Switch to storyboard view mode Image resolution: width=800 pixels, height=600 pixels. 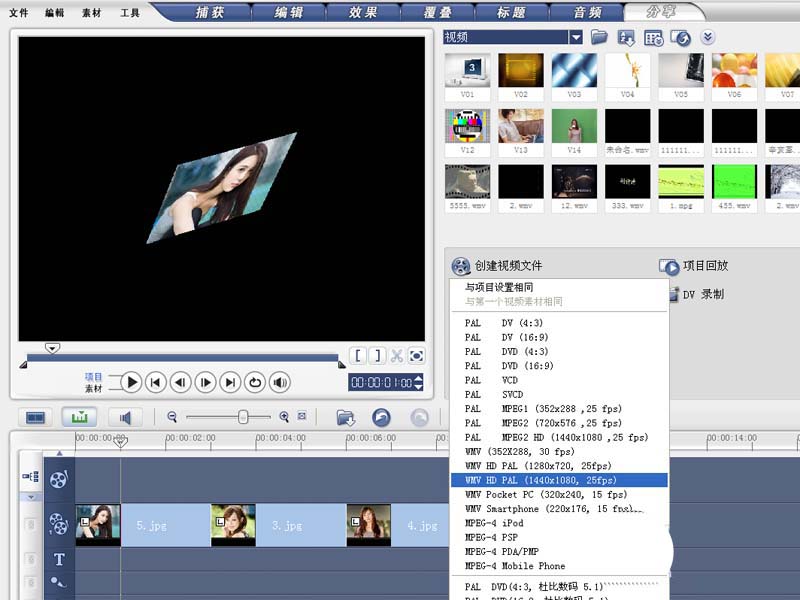[x=35, y=417]
